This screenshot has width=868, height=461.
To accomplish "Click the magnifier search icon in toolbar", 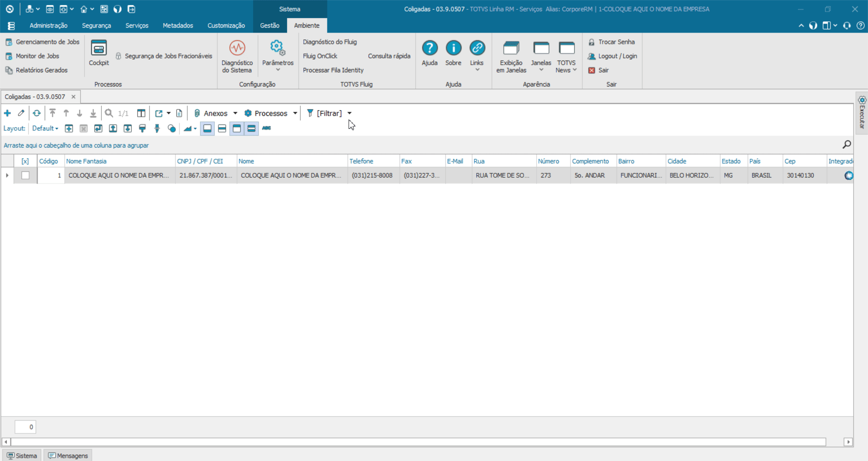I will tap(109, 113).
